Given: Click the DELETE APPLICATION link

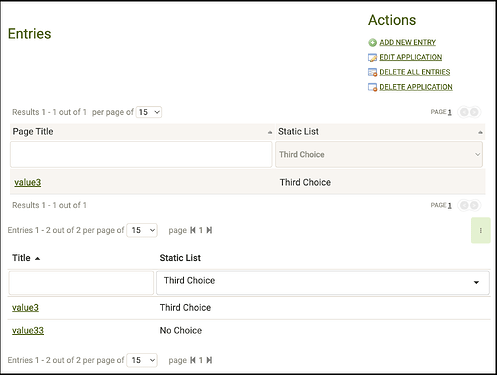Looking at the screenshot, I should click(x=416, y=87).
